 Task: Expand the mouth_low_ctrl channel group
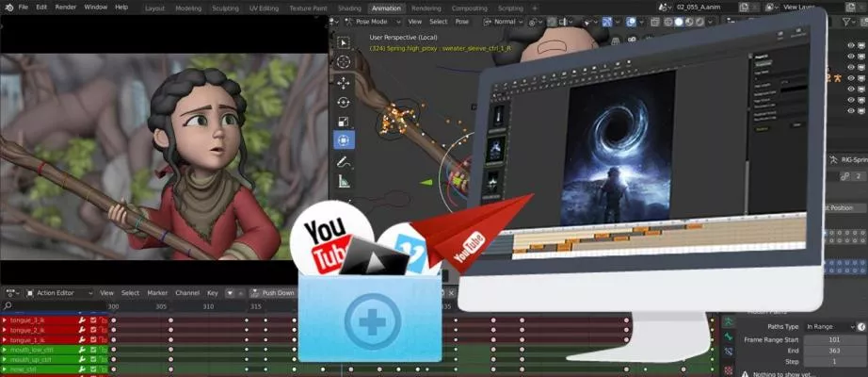(x=5, y=350)
